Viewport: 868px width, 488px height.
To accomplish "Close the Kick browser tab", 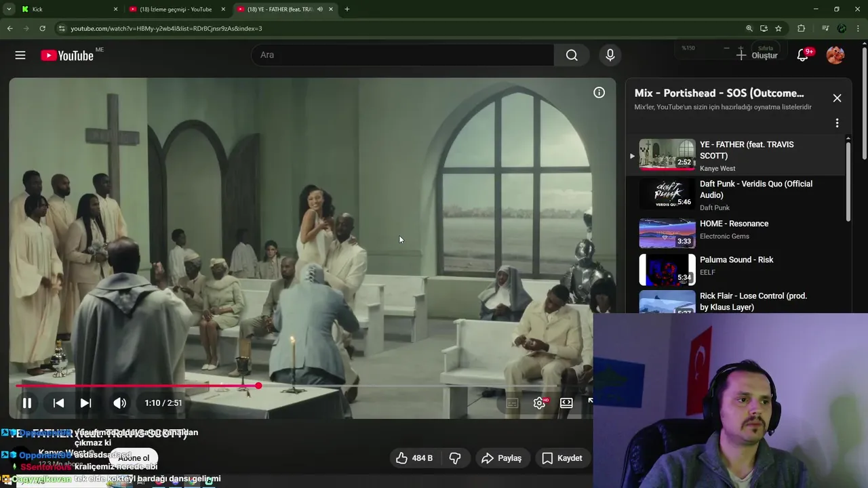I will (115, 9).
